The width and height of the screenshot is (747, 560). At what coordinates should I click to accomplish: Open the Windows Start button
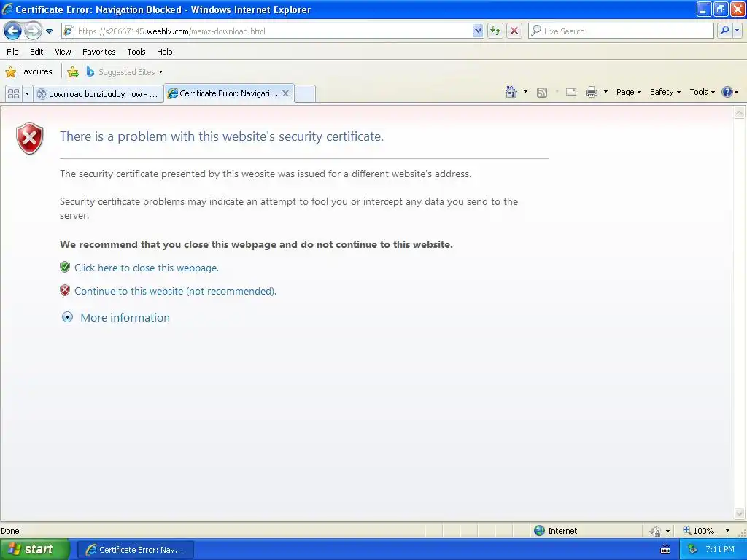pyautogui.click(x=34, y=550)
